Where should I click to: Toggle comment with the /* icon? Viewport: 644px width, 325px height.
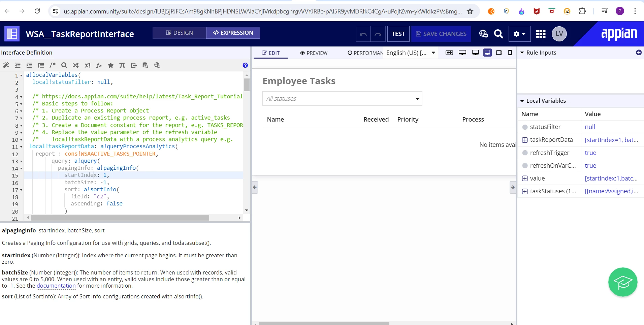53,65
